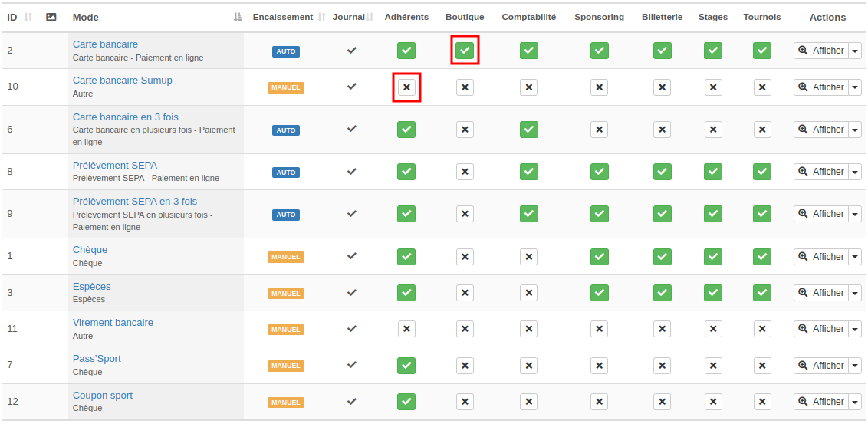Toggle Comptabilité for Prélèvement SEPA
This screenshot has width=868, height=424.
click(528, 172)
